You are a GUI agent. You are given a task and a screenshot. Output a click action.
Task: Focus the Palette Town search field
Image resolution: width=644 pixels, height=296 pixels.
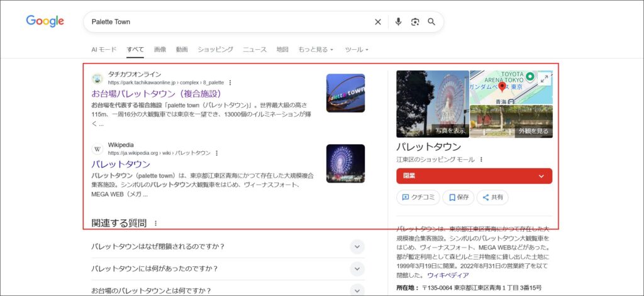[230, 22]
